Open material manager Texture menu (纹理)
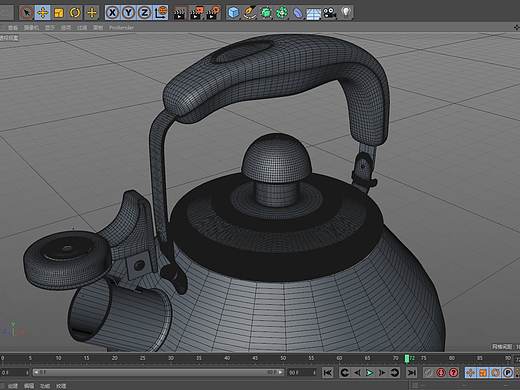520x390 pixels. point(61,386)
